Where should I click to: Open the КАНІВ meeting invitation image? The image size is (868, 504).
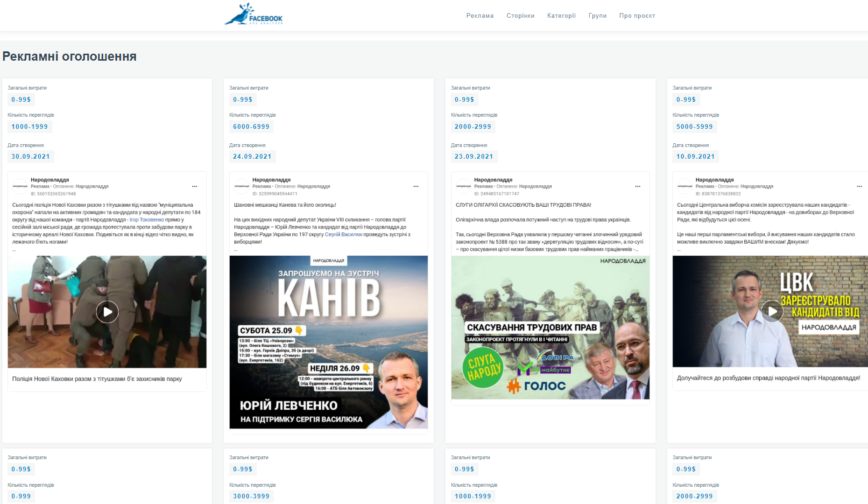328,342
